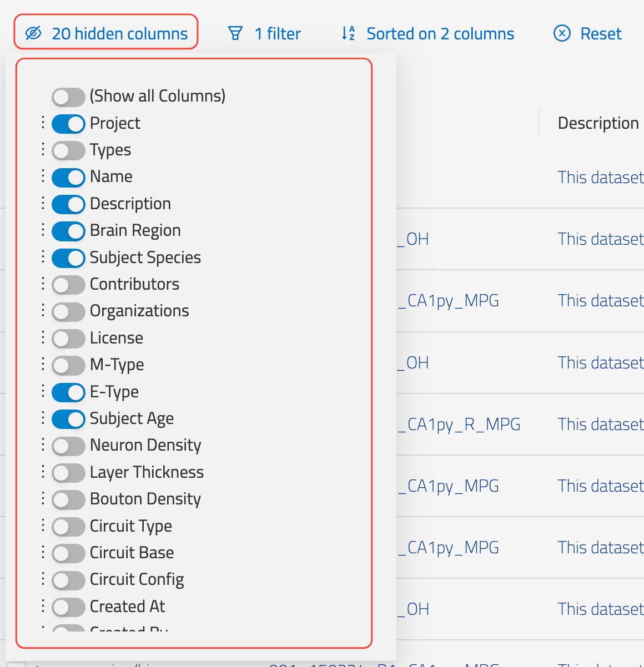Click drag handle dots beside Project
Viewport: 644px width, 667px height.
pyautogui.click(x=43, y=123)
